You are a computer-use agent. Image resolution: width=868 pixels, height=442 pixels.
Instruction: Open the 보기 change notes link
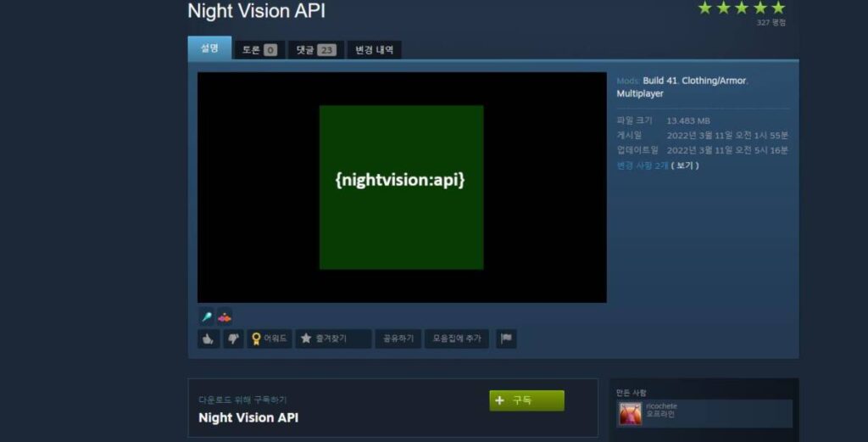pyautogui.click(x=685, y=165)
